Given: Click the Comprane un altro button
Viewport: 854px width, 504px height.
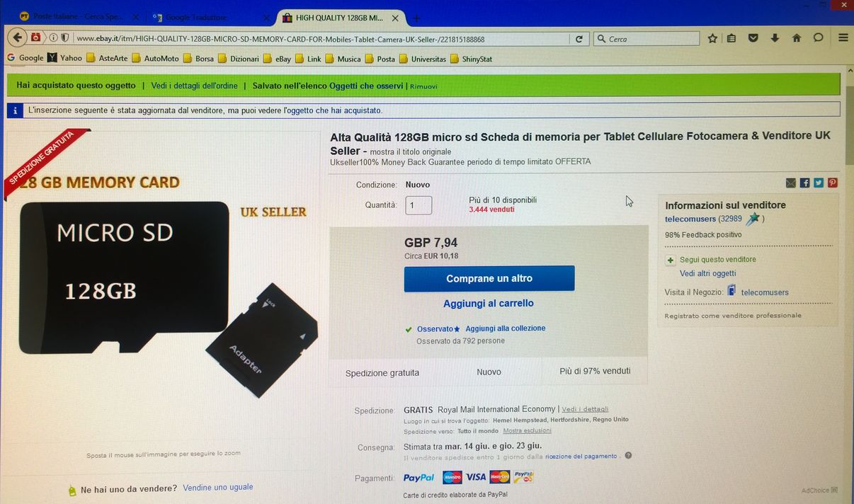Looking at the screenshot, I should point(489,279).
